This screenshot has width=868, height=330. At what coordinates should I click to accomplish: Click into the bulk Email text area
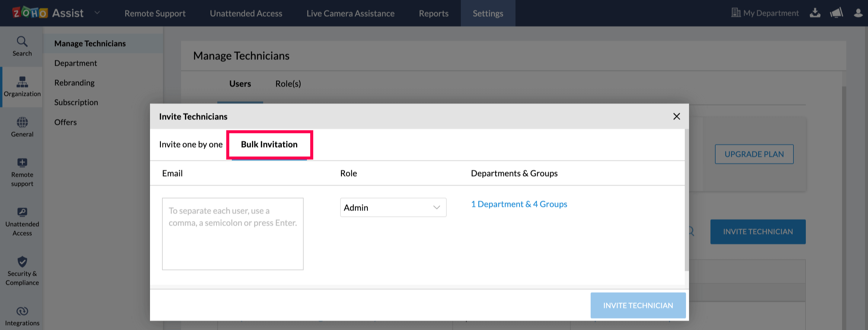click(x=232, y=234)
